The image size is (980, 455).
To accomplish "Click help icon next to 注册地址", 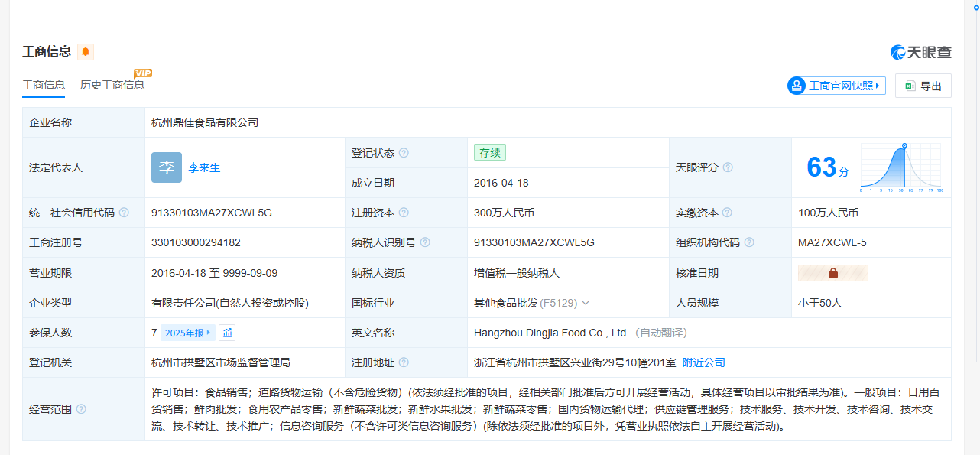I will [404, 362].
